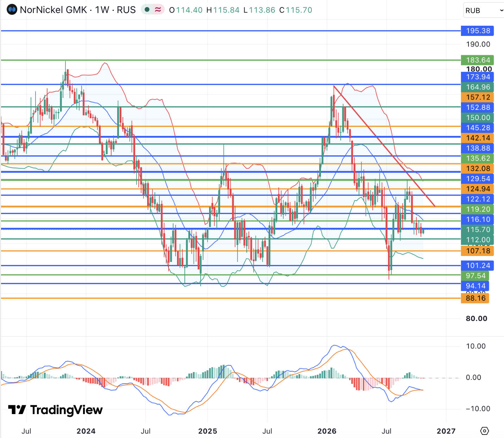
Task: Click the green 119.20 price label
Action: point(478,209)
